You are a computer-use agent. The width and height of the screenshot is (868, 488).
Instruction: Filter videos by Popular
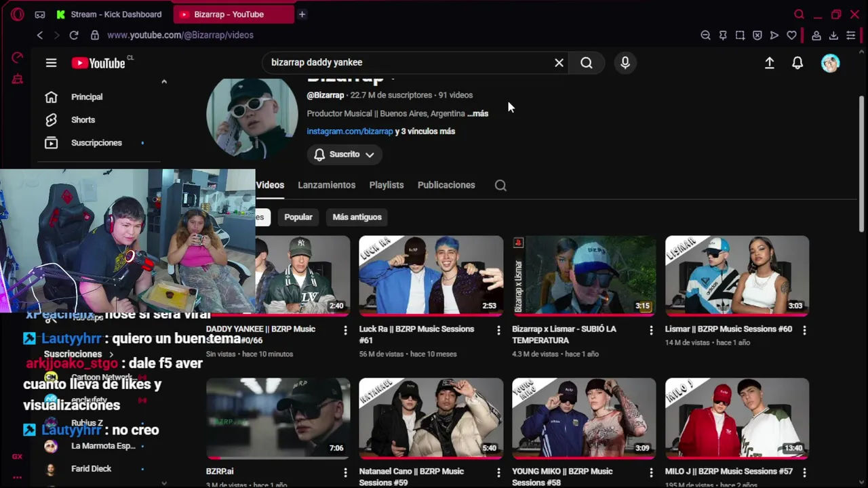[298, 217]
